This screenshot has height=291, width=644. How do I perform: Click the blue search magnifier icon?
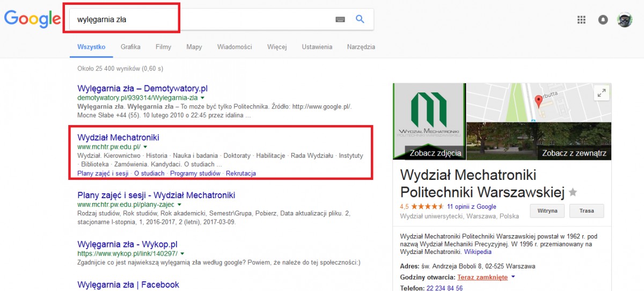tap(360, 19)
